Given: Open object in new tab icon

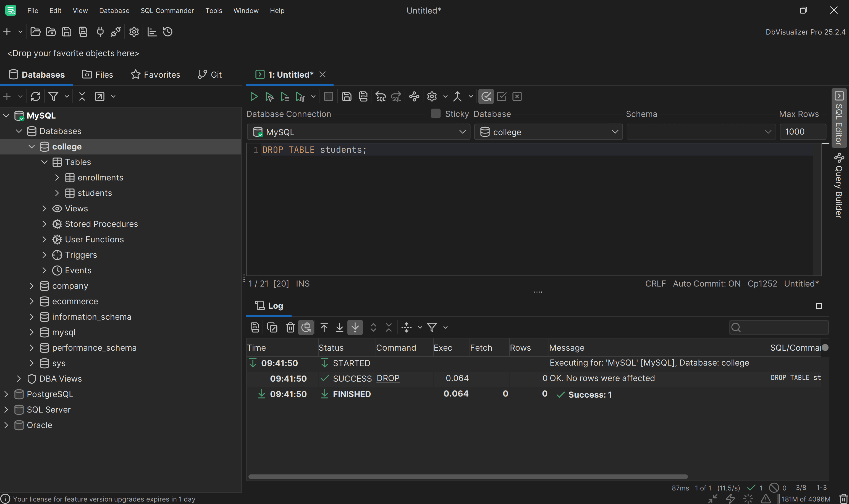Looking at the screenshot, I should pos(99,96).
